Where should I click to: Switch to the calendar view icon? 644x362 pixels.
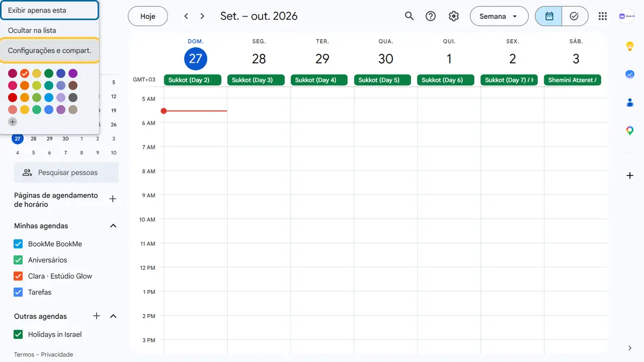pyautogui.click(x=548, y=16)
